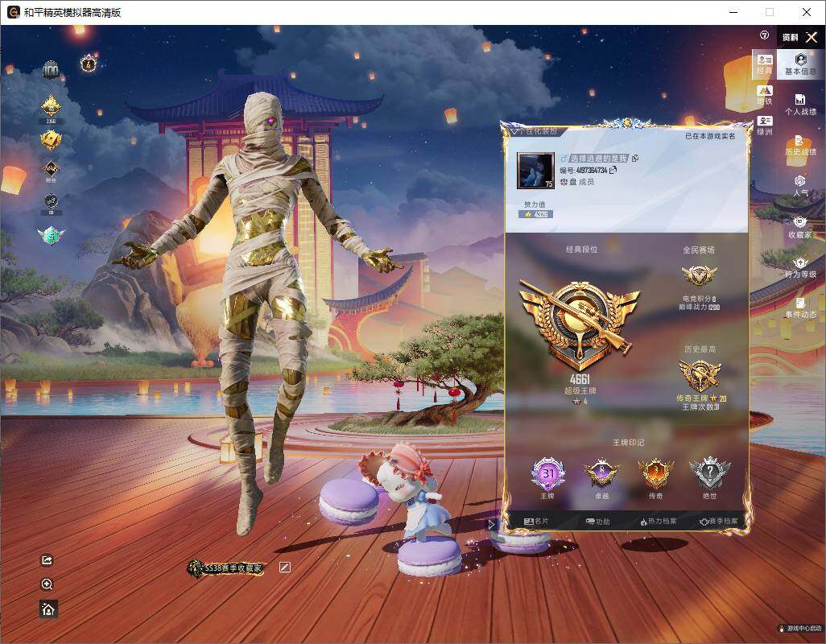
Task: Open the 热力档案 tab
Action: tap(659, 522)
